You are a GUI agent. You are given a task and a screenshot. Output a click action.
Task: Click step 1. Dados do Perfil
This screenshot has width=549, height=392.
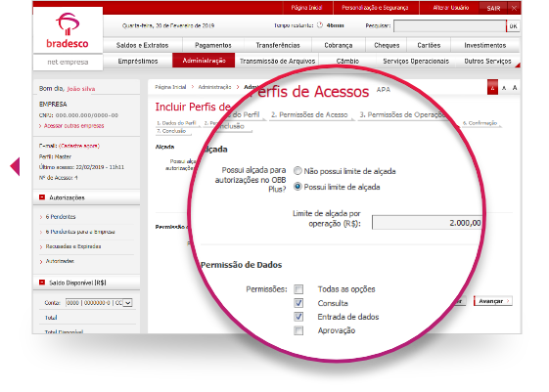[176, 123]
